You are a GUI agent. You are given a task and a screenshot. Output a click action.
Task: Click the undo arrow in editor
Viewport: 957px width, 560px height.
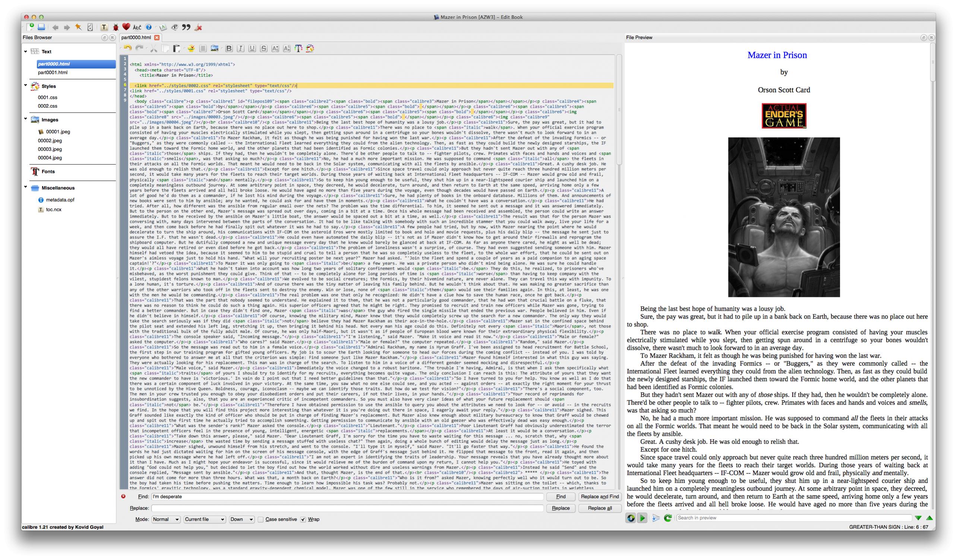pos(127,48)
